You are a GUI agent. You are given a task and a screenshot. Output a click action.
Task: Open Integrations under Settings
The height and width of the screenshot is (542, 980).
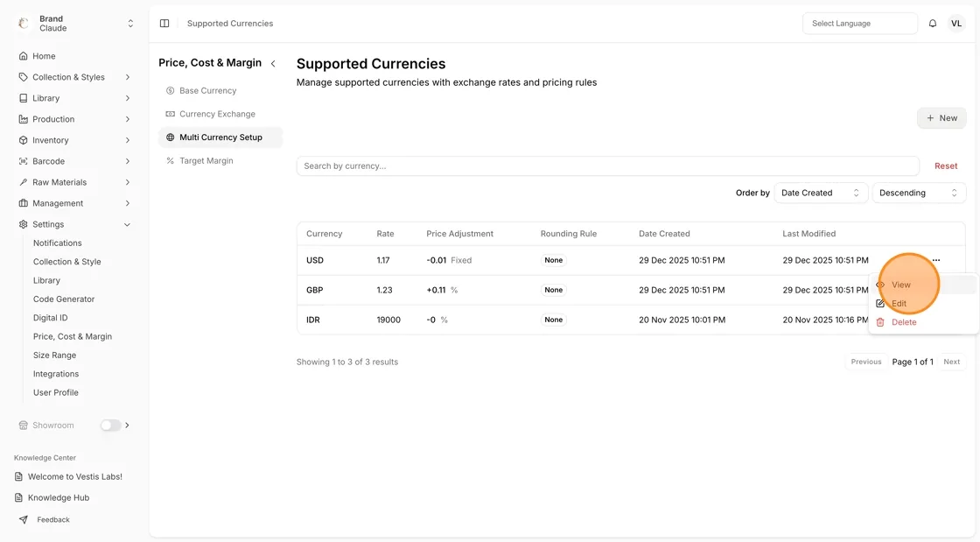[56, 374]
